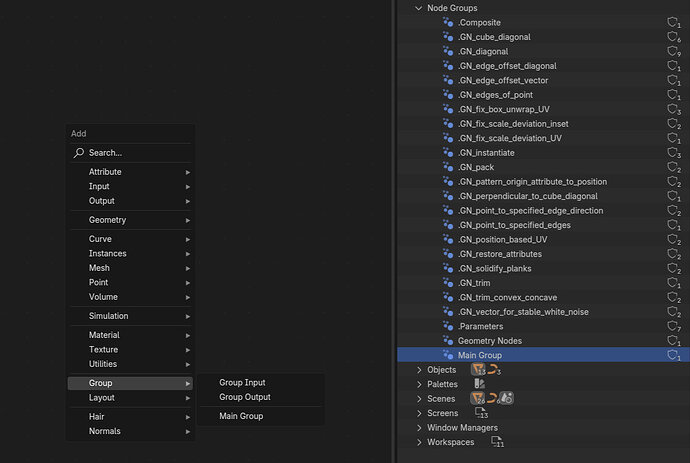The height and width of the screenshot is (463, 690).
Task: Add the Main Group node from submenu
Action: click(x=261, y=416)
